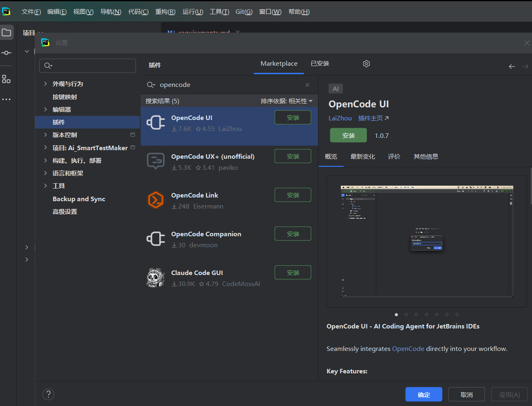Click the OpenCode UX+ chat bubble icon

(156, 161)
